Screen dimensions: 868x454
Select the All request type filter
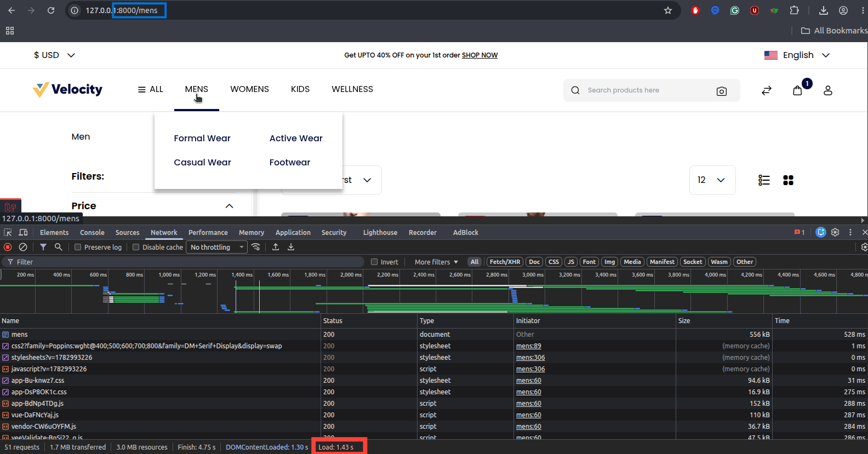click(x=475, y=262)
